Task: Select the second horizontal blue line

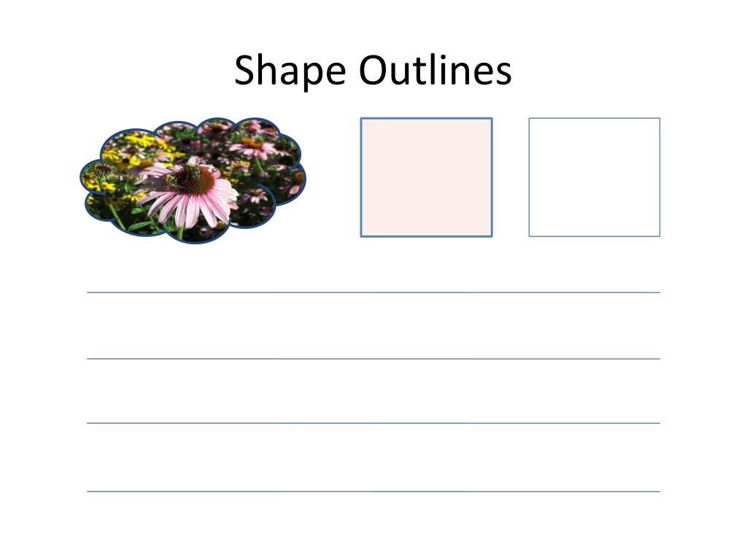Action: [373, 359]
